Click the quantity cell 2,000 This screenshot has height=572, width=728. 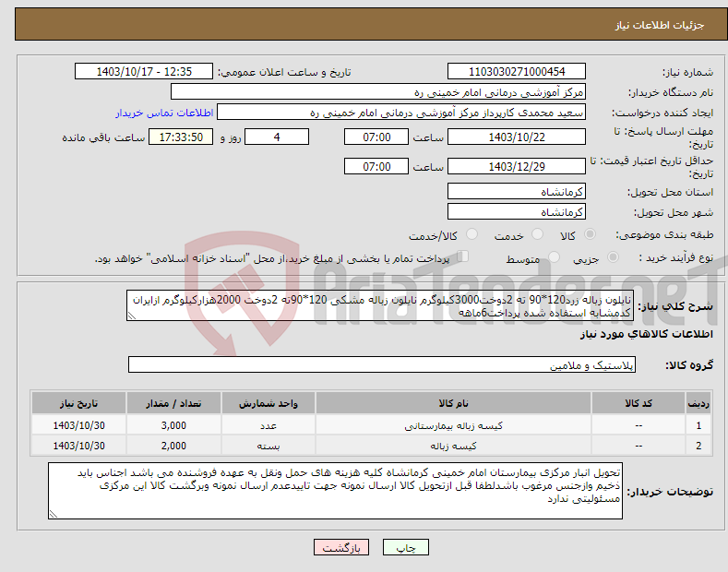(173, 446)
